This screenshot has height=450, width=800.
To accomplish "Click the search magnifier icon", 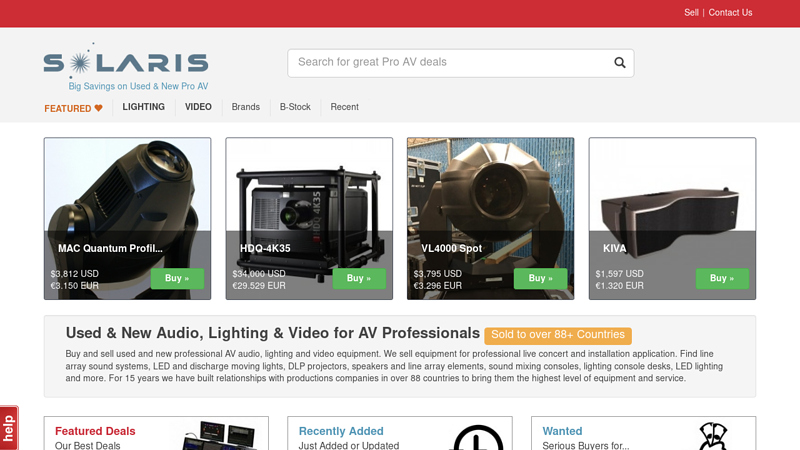I will (x=619, y=63).
